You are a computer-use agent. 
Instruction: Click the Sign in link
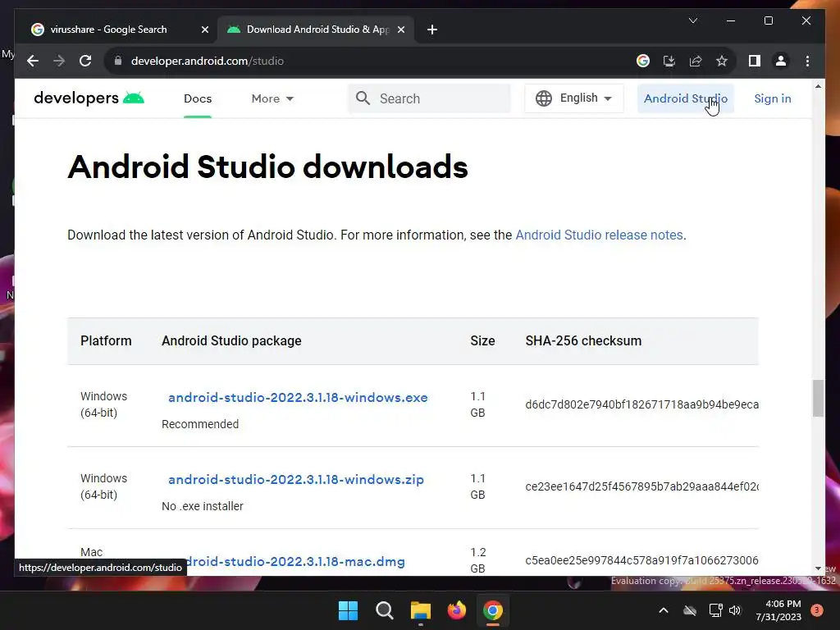pyautogui.click(x=773, y=98)
